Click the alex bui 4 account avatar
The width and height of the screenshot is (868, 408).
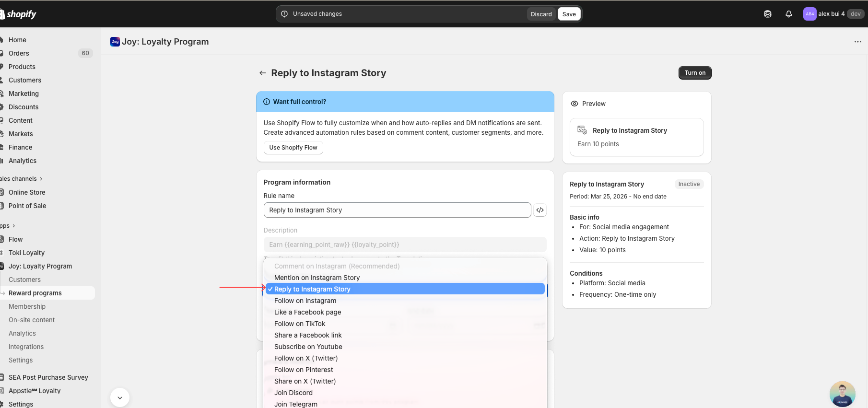pos(809,14)
